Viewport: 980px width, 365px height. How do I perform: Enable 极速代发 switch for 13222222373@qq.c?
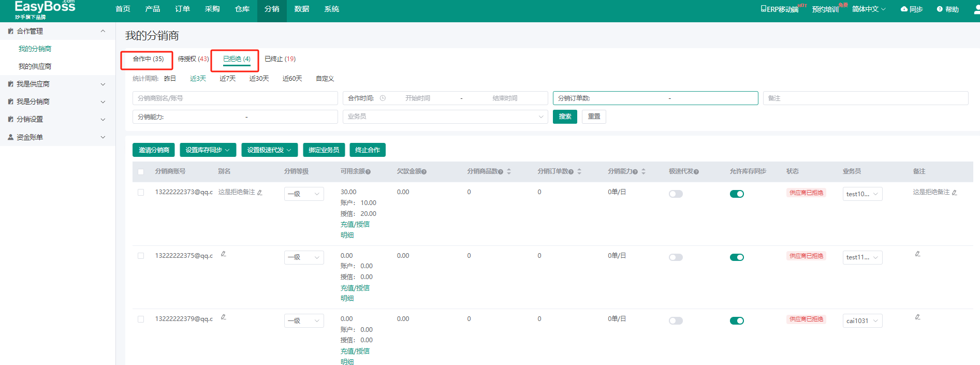pos(676,194)
